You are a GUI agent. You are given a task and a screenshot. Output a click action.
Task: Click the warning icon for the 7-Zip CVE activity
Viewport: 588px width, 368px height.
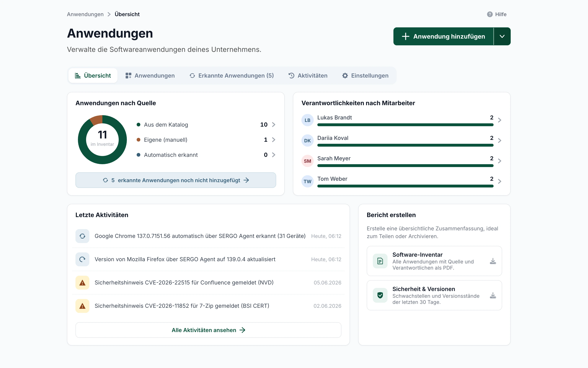pyautogui.click(x=82, y=306)
